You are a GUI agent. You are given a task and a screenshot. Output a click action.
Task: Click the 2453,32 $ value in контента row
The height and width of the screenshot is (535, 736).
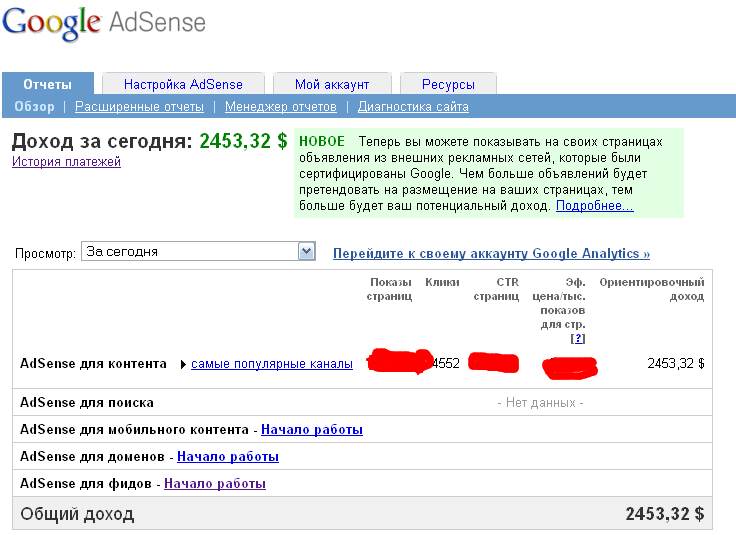coord(676,363)
